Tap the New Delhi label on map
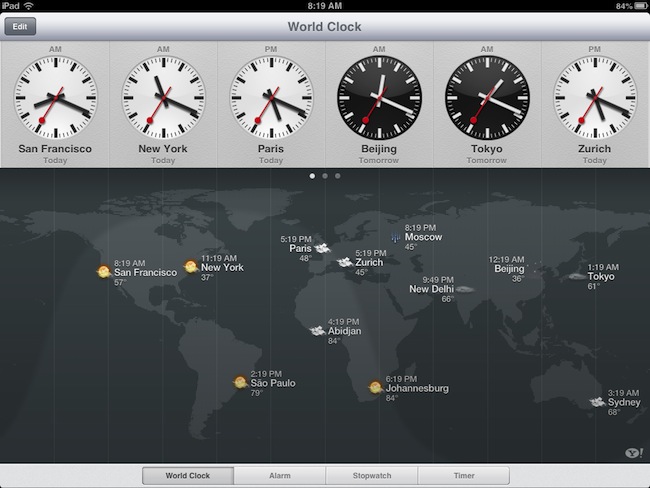The width and height of the screenshot is (650, 488). 432,289
